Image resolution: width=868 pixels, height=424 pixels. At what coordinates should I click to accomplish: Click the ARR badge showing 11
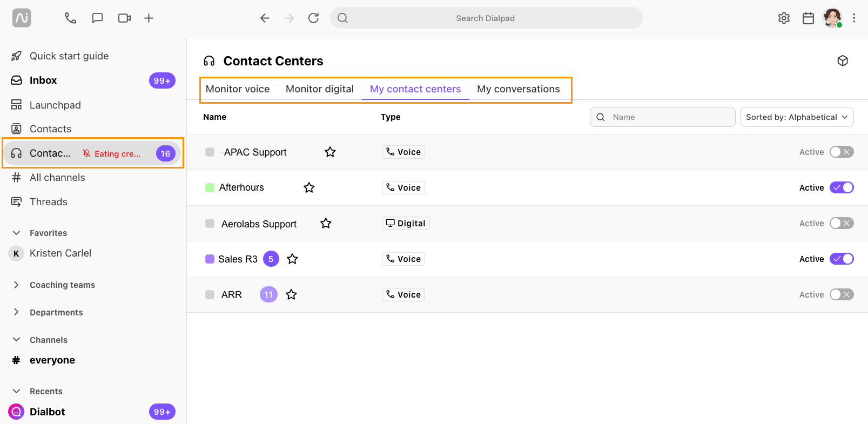(268, 294)
